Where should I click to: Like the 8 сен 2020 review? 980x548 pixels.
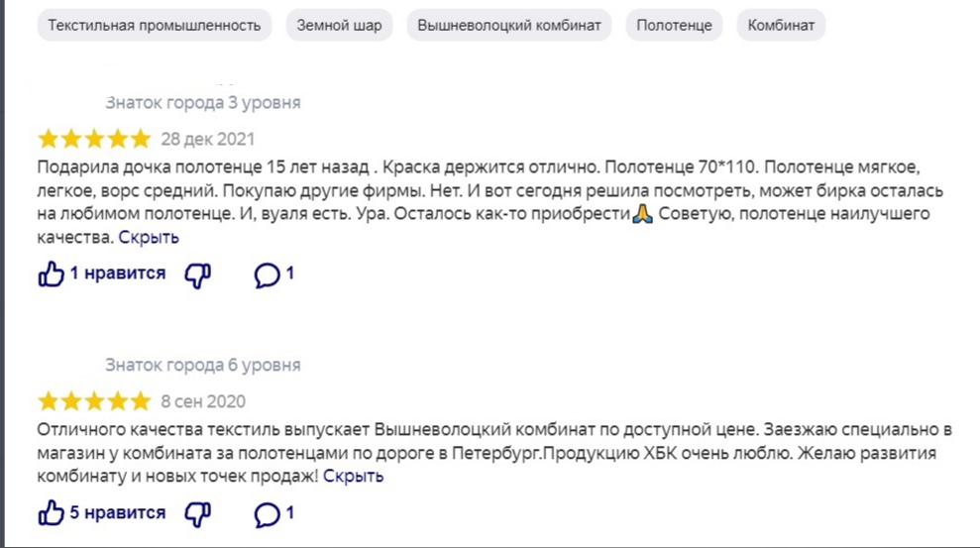tap(52, 513)
